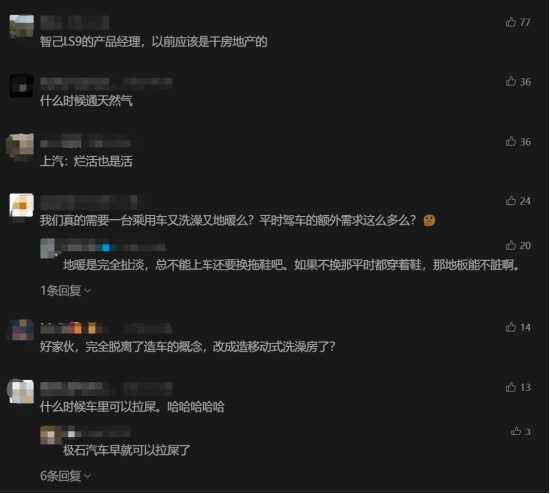Image resolution: width=550 pixels, height=494 pixels.
Task: Expand the 1条回复 replies
Action: (66, 291)
